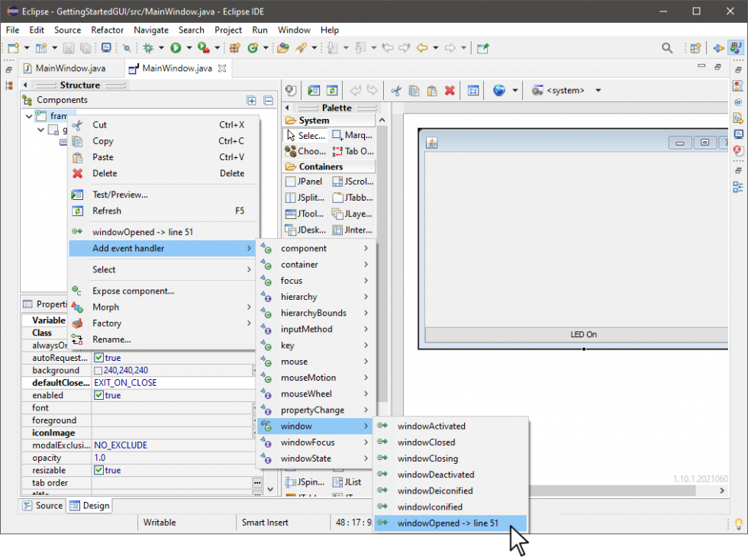748x560 pixels.
Task: Pick the Marquee tool in palette
Action: pos(353,136)
